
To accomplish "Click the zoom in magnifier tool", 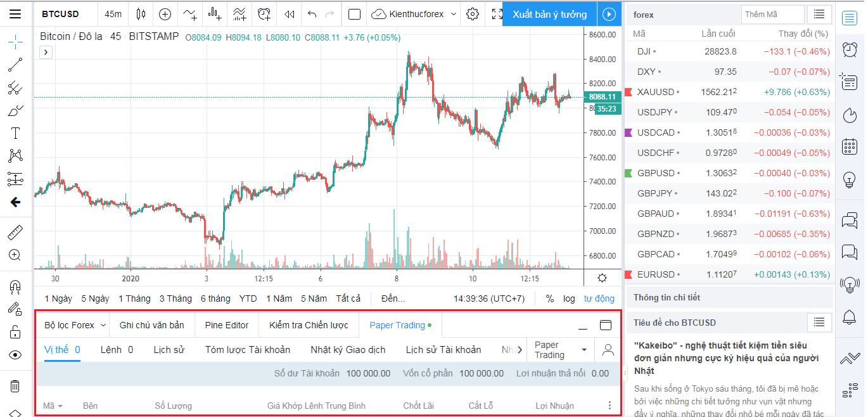I will (15, 255).
